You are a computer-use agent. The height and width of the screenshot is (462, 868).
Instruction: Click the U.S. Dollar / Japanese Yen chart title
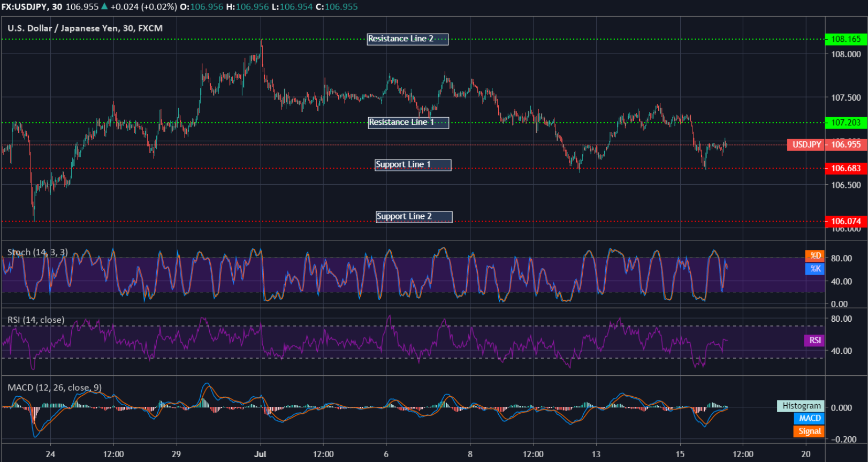point(85,28)
